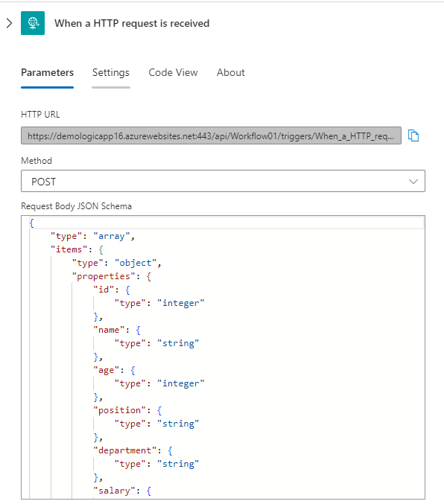Switch to the Settings tab
This screenshot has height=504, width=444.
[111, 73]
